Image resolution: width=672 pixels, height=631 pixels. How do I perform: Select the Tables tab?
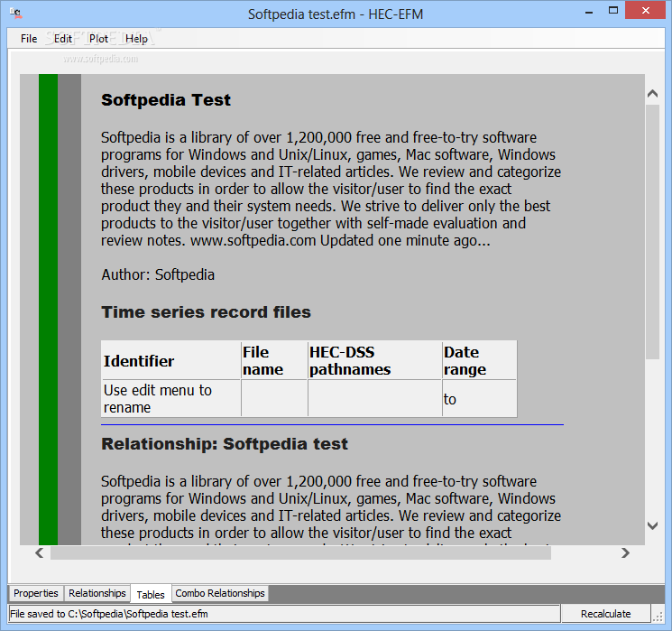[x=151, y=594]
